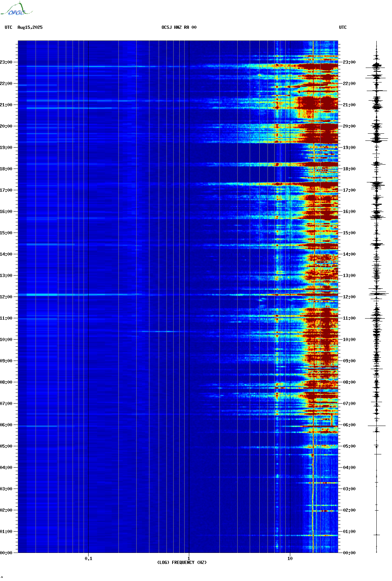Select the Aug15,2025 date label
This screenshot has width=392, height=581.
coord(30,27)
